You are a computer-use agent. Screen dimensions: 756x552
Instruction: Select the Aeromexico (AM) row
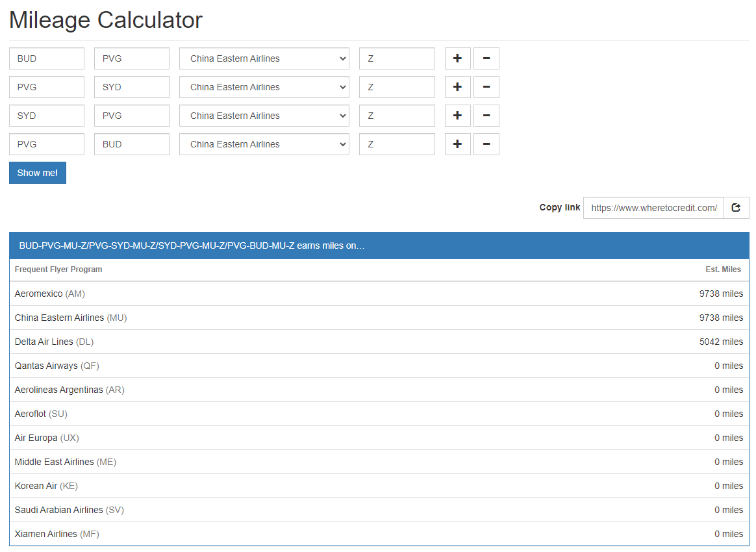click(379, 294)
